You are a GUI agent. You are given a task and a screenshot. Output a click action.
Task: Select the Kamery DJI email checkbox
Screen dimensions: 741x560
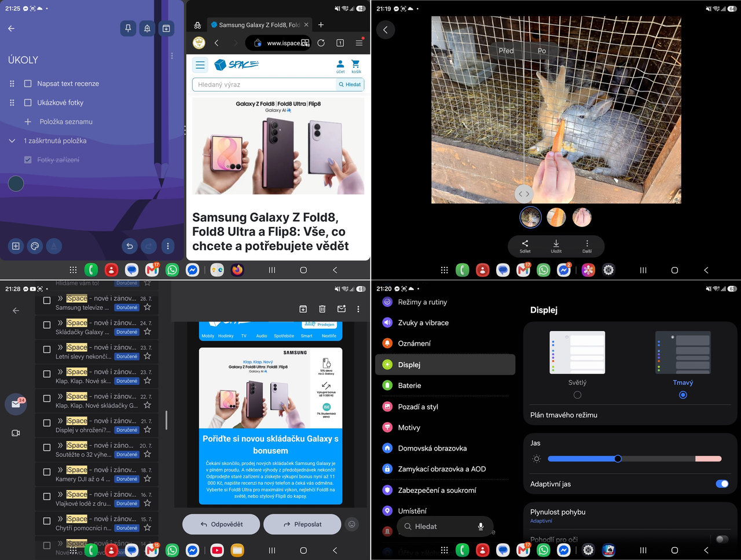pos(47,472)
